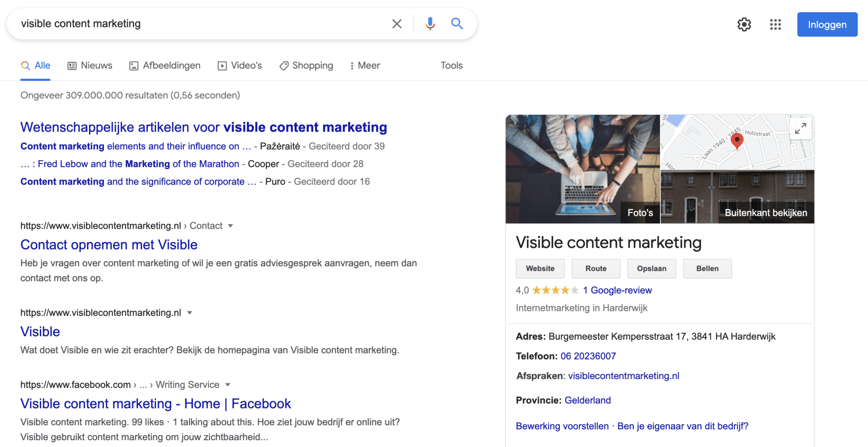Image resolution: width=868 pixels, height=447 pixels.
Task: Click Ben je eigenaar van dit bedrijf?
Action: (683, 426)
